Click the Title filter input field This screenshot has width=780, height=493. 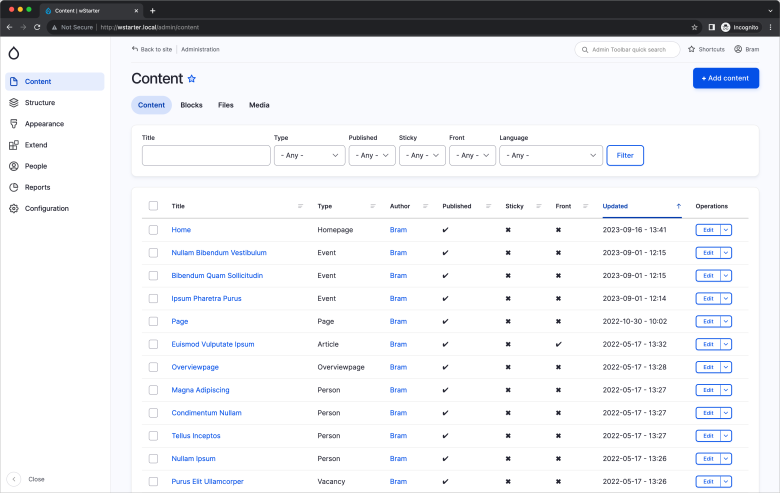[x=206, y=155]
